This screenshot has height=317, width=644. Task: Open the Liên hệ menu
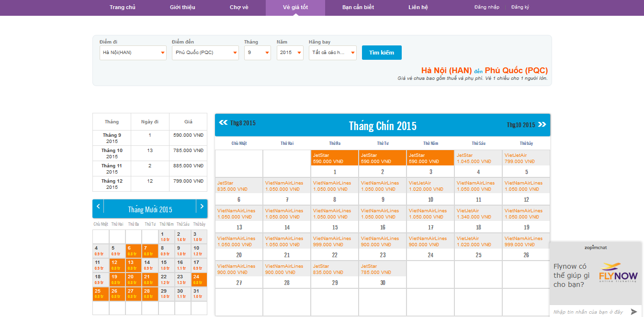click(418, 7)
